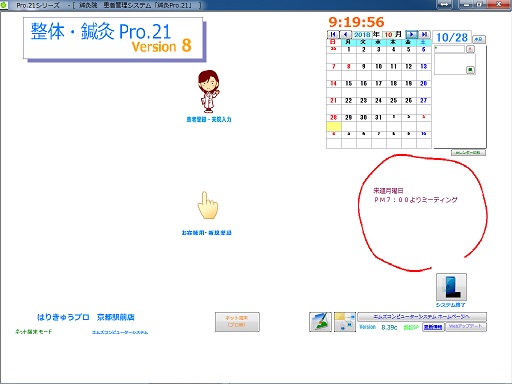The height and width of the screenshot is (384, 512).
Task: Click the year field showing 2018
Action: 362,34
